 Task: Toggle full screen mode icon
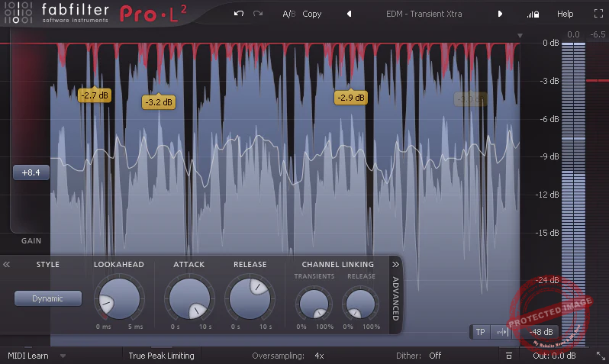pyautogui.click(x=598, y=14)
